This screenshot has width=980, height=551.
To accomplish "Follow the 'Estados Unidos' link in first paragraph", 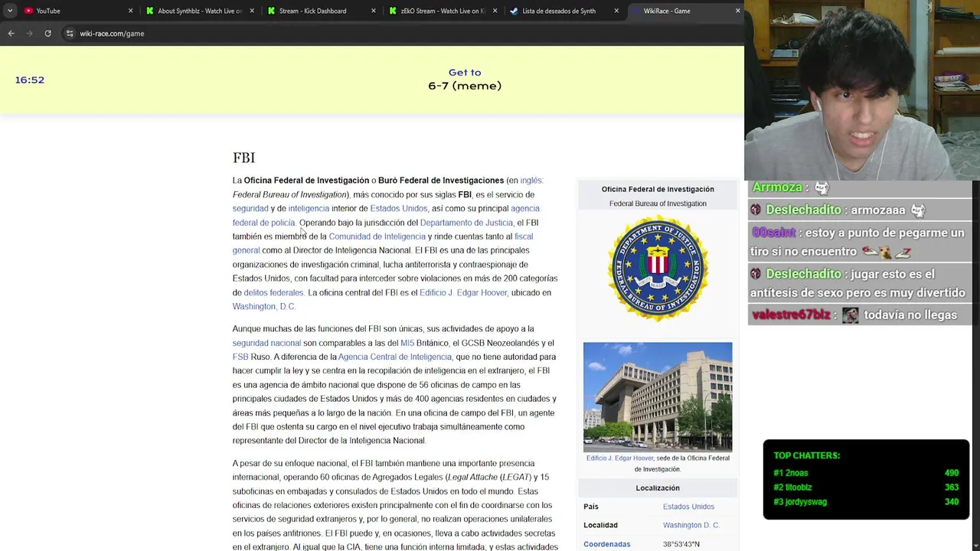I will click(399, 208).
